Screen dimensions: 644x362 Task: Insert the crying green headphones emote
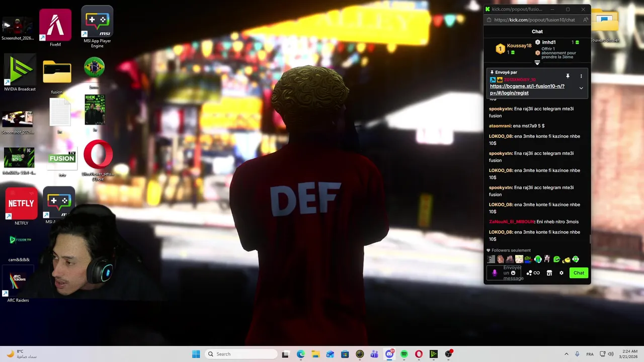point(538,259)
